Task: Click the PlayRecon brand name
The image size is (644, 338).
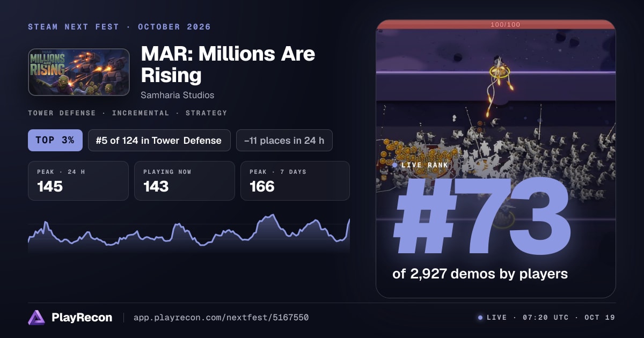Action: click(x=82, y=318)
